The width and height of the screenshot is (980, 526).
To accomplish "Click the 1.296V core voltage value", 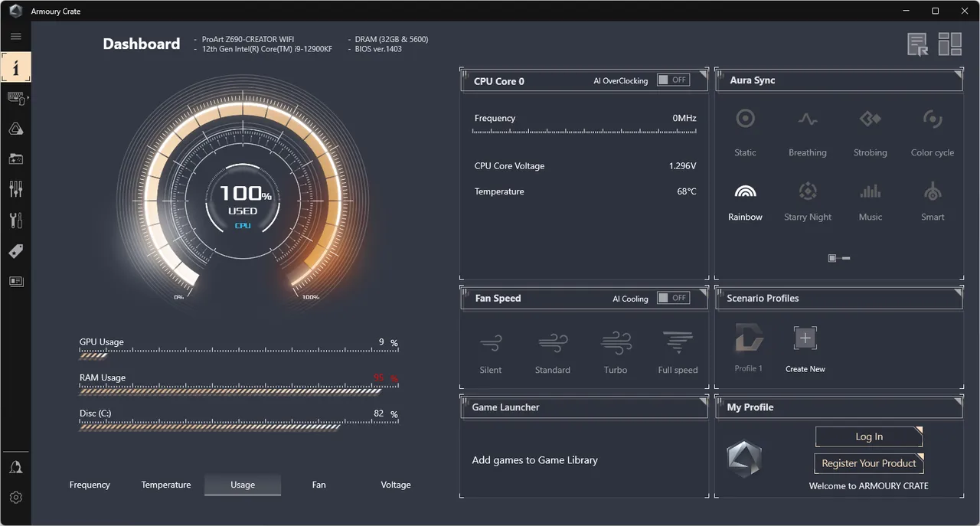I will coord(682,165).
